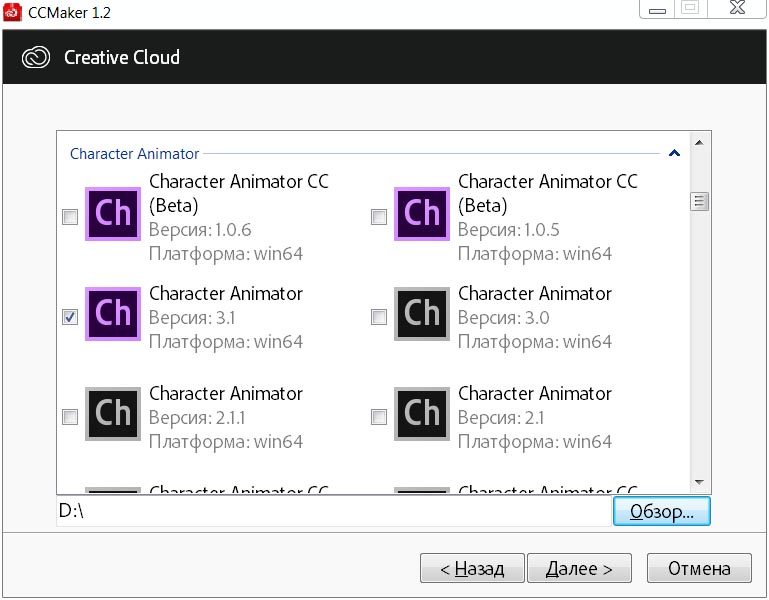Check the Character Animator CC Beta 1.0.6 box
This screenshot has width=769, height=600.
pyautogui.click(x=70, y=217)
